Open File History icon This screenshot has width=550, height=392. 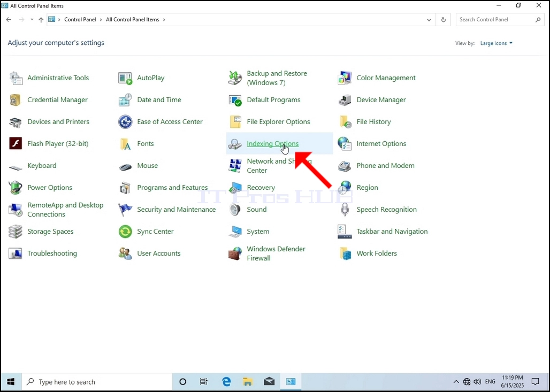[x=345, y=122]
